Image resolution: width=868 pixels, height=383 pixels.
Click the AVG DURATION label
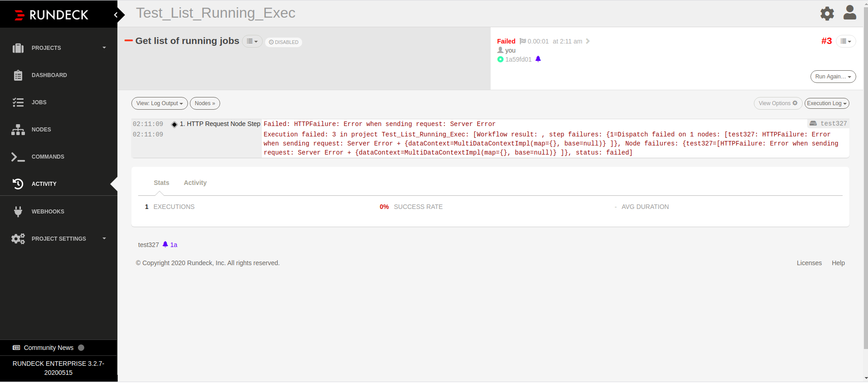(x=645, y=207)
